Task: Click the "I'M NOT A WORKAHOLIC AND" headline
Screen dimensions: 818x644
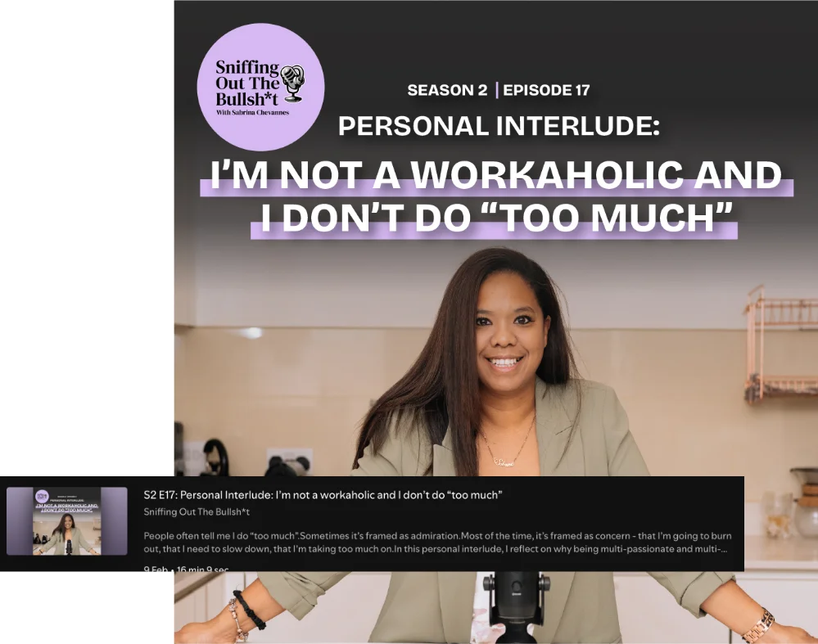Action: tap(496, 175)
